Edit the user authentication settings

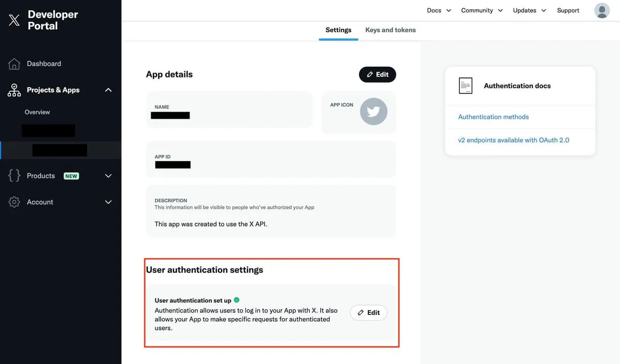pos(368,312)
